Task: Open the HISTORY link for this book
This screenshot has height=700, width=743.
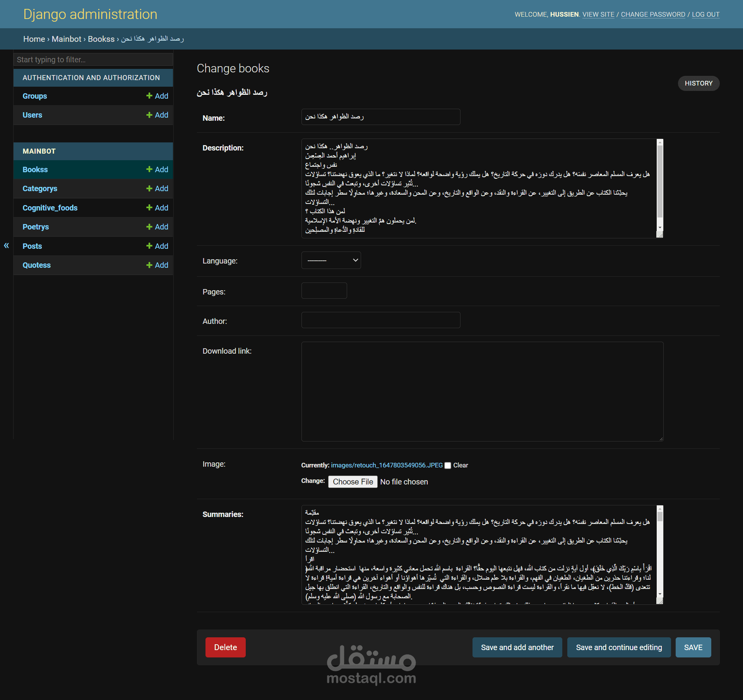Action: pyautogui.click(x=698, y=83)
